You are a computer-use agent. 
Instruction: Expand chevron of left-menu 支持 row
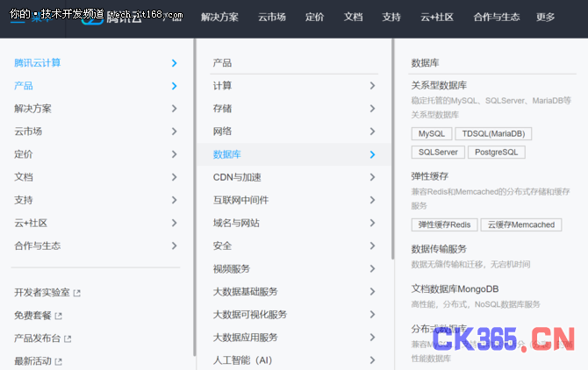click(174, 200)
